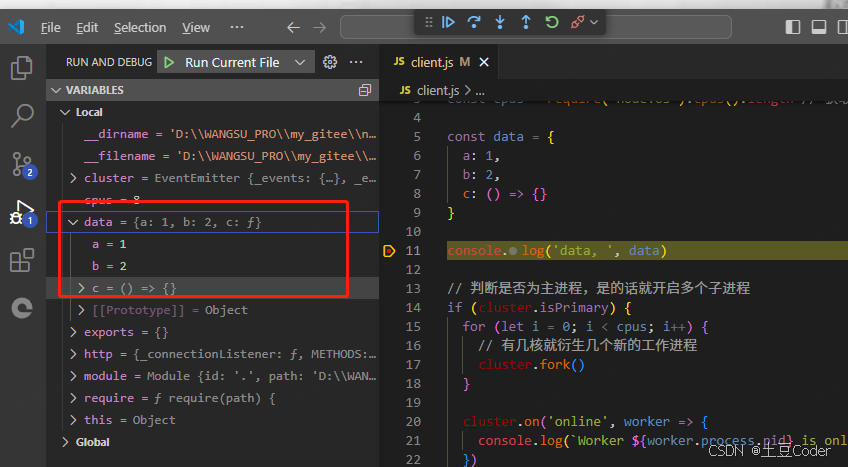This screenshot has width=848, height=467.
Task: Click 'const data' on line 5
Action: point(485,137)
